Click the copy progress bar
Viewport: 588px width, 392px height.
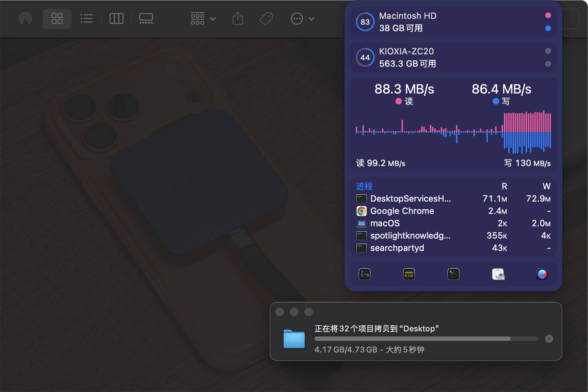[426, 339]
